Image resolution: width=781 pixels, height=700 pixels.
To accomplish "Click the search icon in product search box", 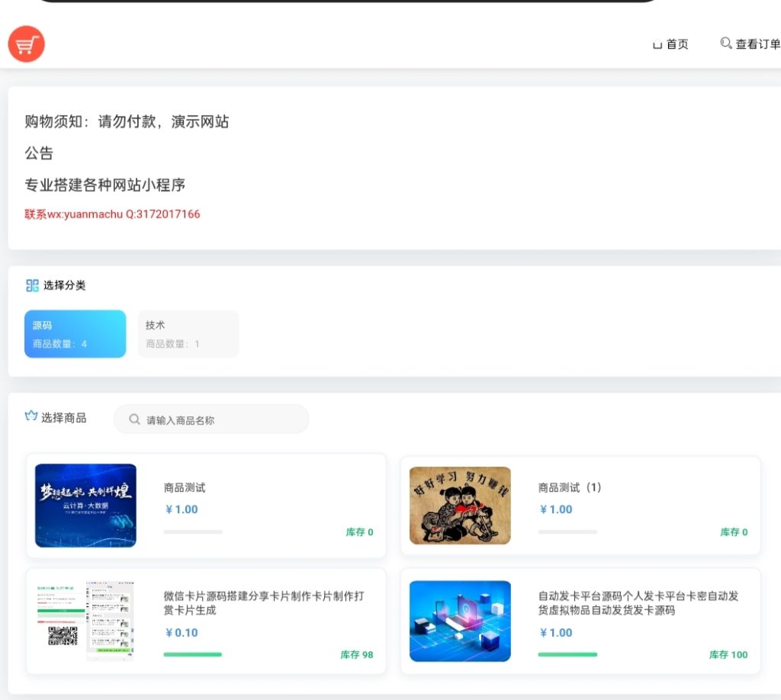I will [x=135, y=419].
